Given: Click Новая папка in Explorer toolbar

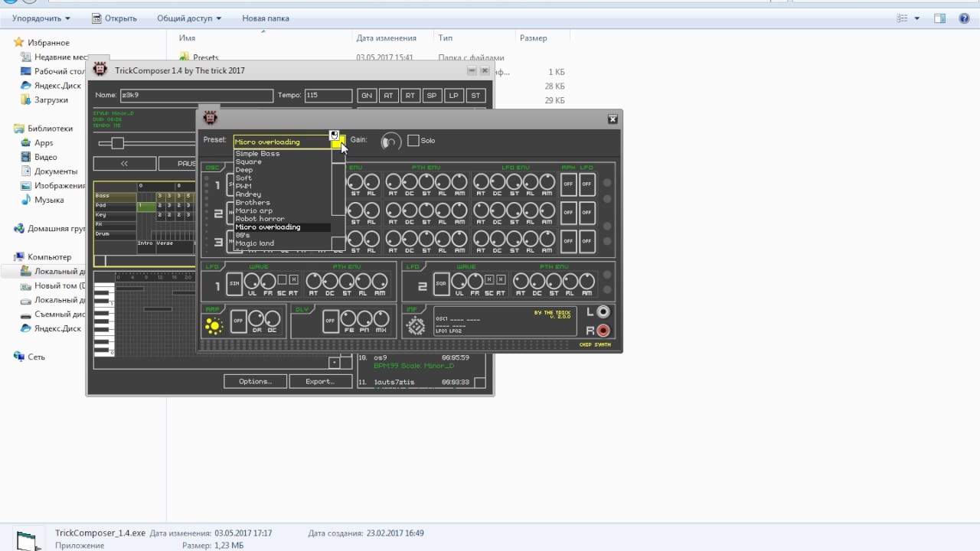Looking at the screenshot, I should point(266,18).
